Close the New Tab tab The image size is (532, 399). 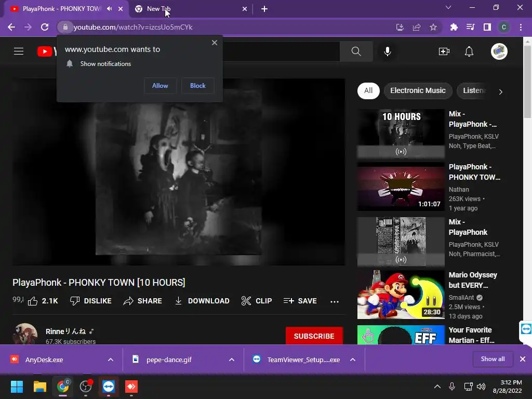(x=245, y=9)
